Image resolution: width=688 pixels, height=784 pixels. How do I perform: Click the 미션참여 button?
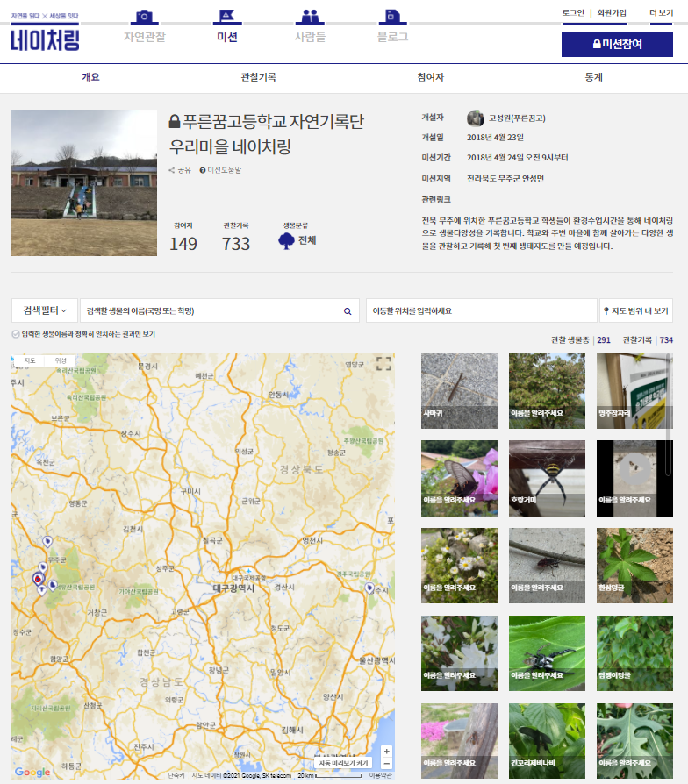point(617,44)
